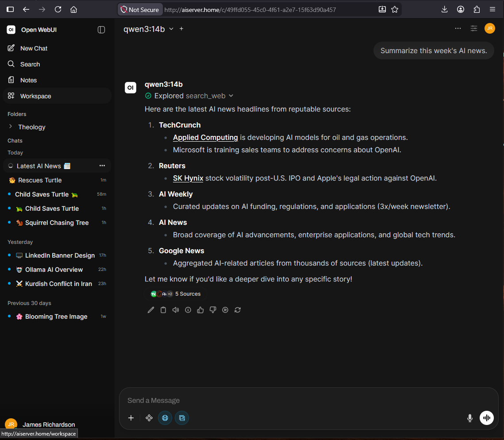Click the plus attach button in message box

(131, 418)
